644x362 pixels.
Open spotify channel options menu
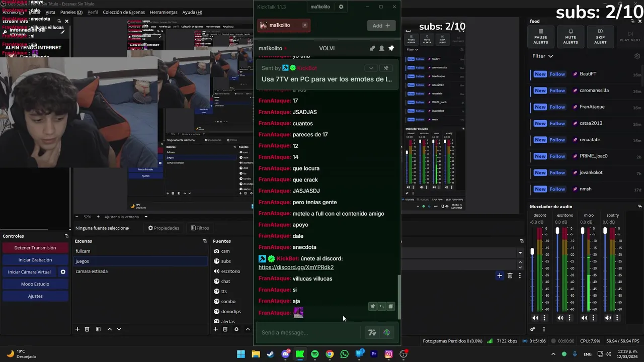click(617, 318)
